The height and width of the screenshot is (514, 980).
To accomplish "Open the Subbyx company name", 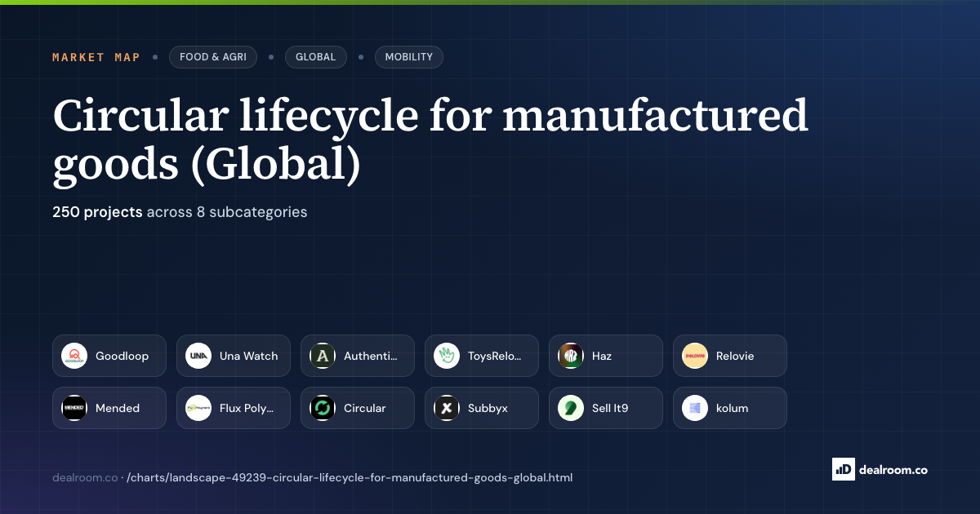I will (x=488, y=408).
